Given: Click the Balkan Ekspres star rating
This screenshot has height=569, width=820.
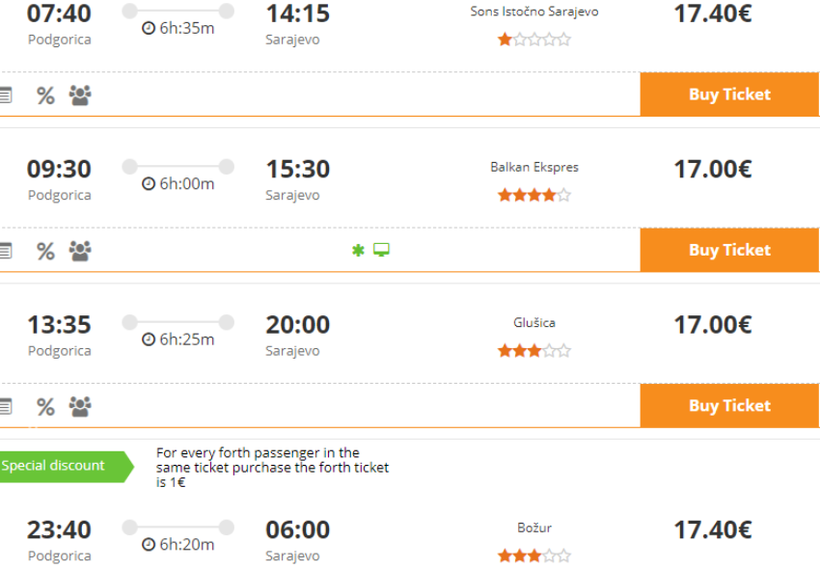Looking at the screenshot, I should [534, 196].
